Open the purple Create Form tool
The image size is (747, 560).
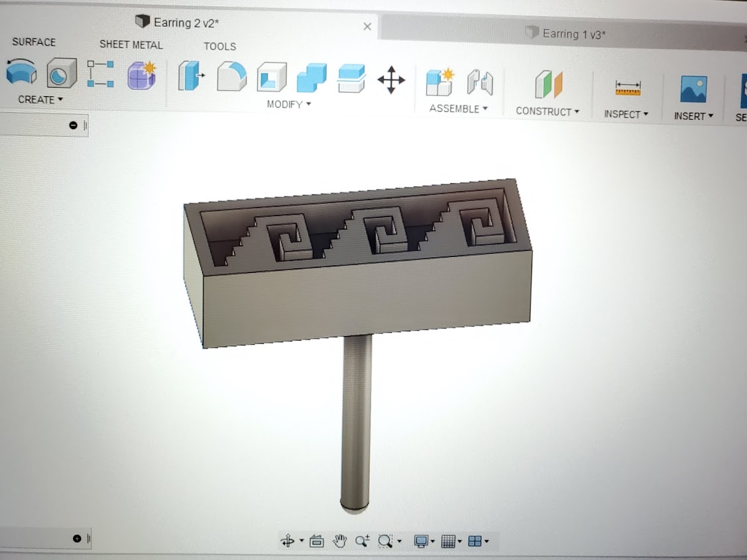tap(141, 76)
